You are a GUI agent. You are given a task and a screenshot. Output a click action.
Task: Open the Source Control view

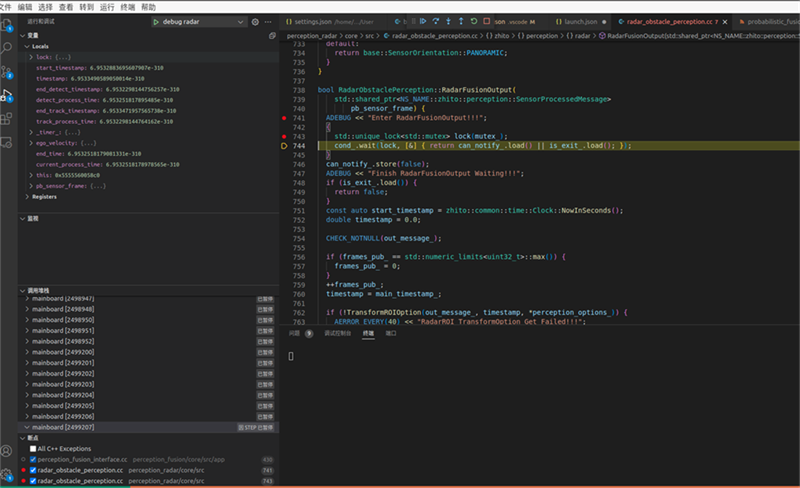click(7, 71)
